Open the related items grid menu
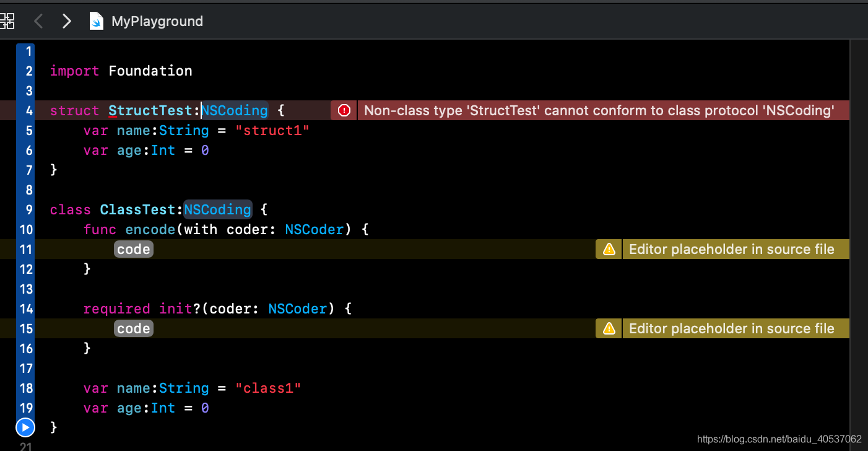Viewport: 868px width, 451px height. click(x=7, y=22)
